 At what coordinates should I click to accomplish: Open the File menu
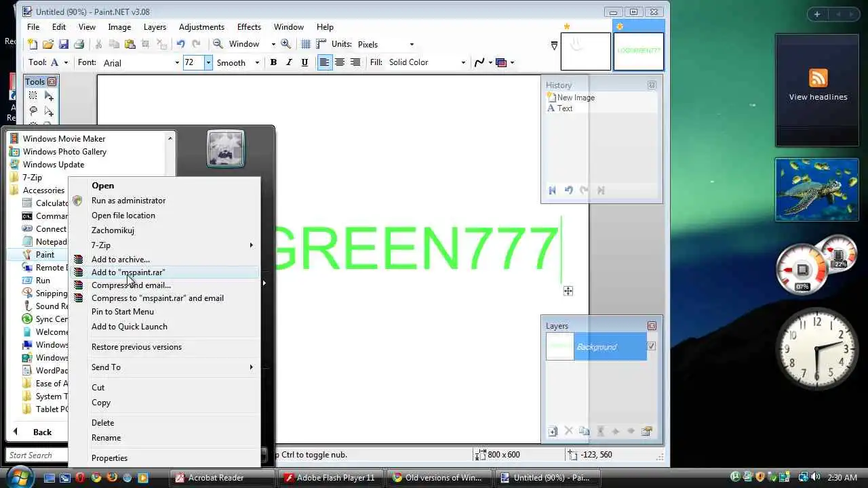pos(33,27)
